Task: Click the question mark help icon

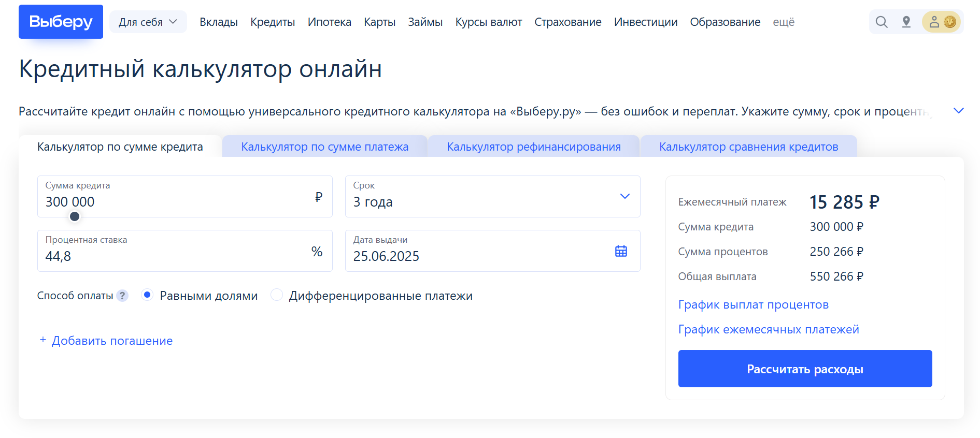Action: click(x=122, y=296)
